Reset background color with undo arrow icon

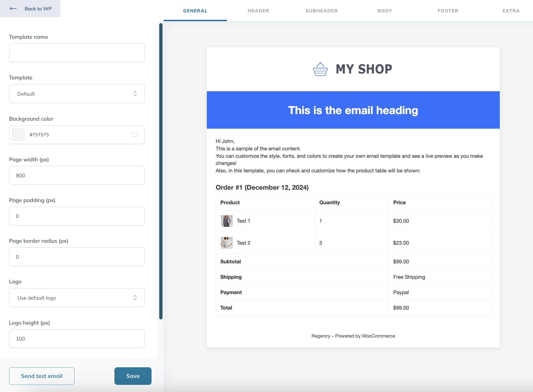click(x=134, y=134)
